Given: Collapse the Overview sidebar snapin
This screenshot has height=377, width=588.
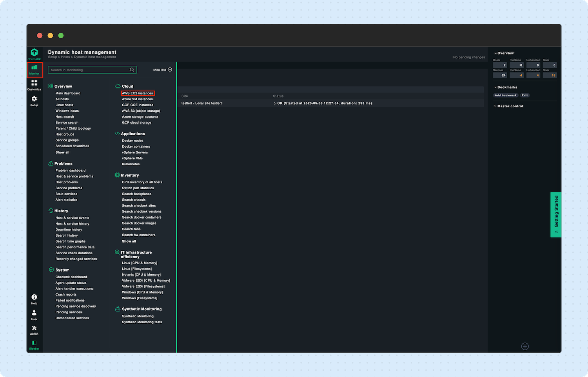Looking at the screenshot, I should tap(504, 53).
